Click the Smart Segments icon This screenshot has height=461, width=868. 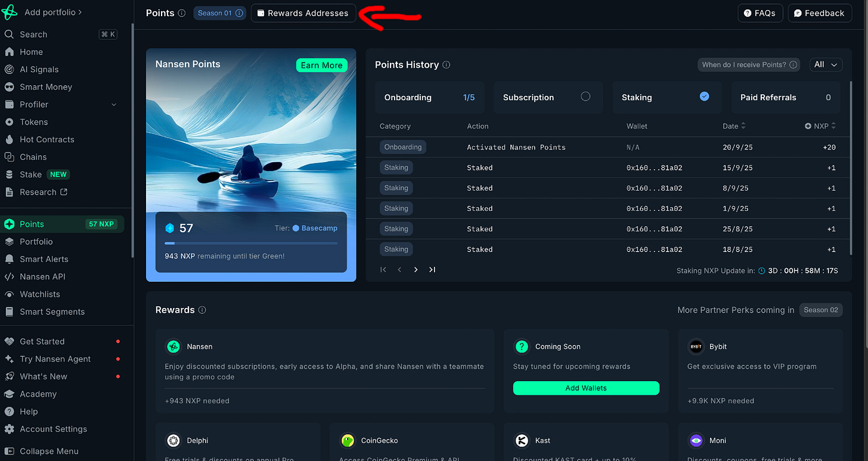point(9,312)
